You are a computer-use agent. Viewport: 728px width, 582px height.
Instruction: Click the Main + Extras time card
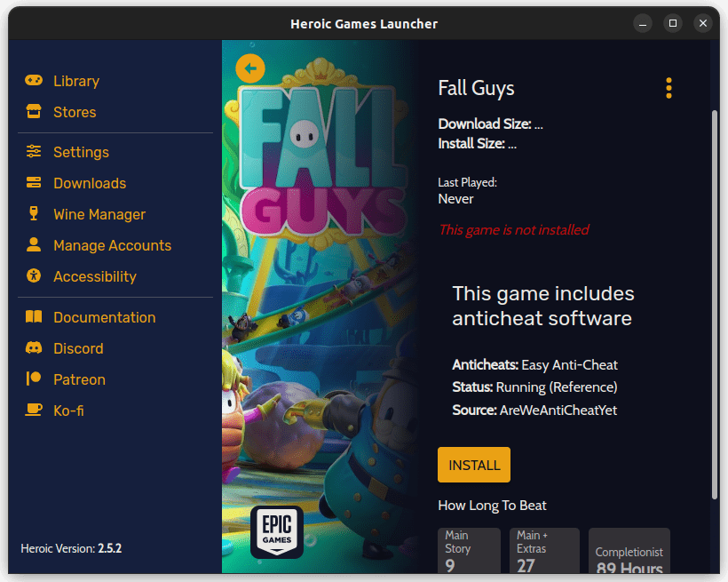coord(544,550)
